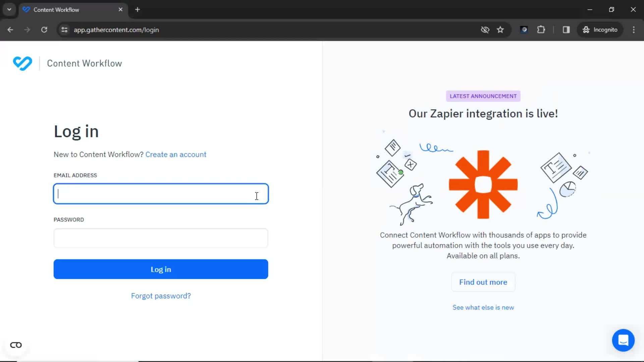Viewport: 644px width, 362px height.
Task: Click the Content Workflow heart logo
Action: [22, 63]
